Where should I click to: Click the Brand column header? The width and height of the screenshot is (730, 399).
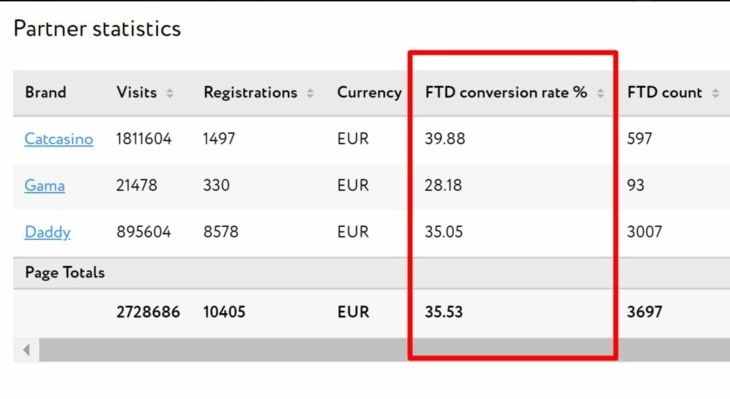pyautogui.click(x=46, y=92)
